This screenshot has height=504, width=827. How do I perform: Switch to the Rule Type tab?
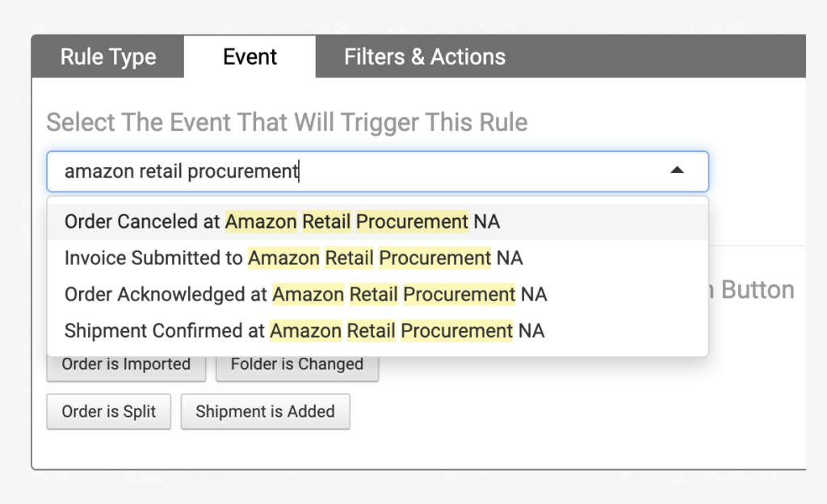[108, 57]
